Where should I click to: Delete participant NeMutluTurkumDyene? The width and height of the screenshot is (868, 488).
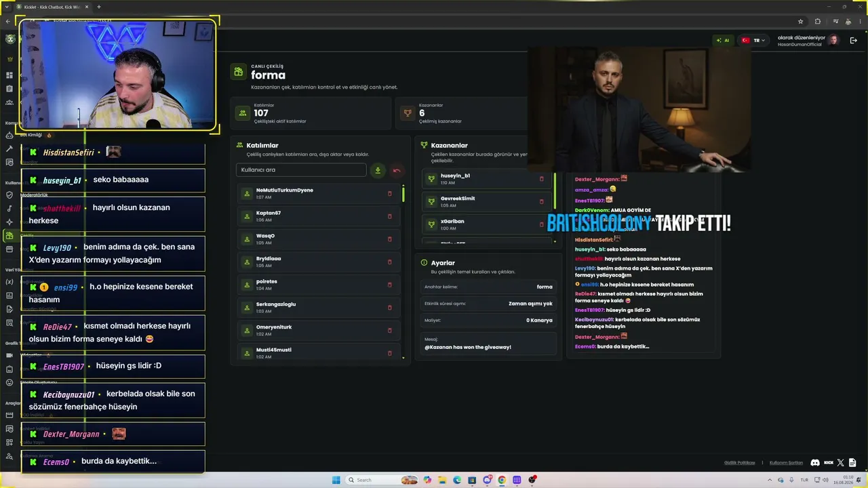(x=389, y=194)
